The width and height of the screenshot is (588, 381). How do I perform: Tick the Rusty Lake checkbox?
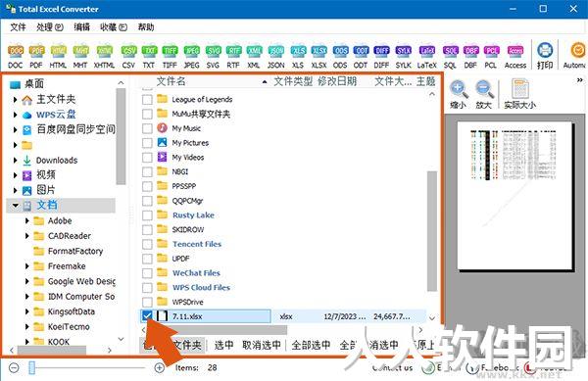(x=147, y=215)
